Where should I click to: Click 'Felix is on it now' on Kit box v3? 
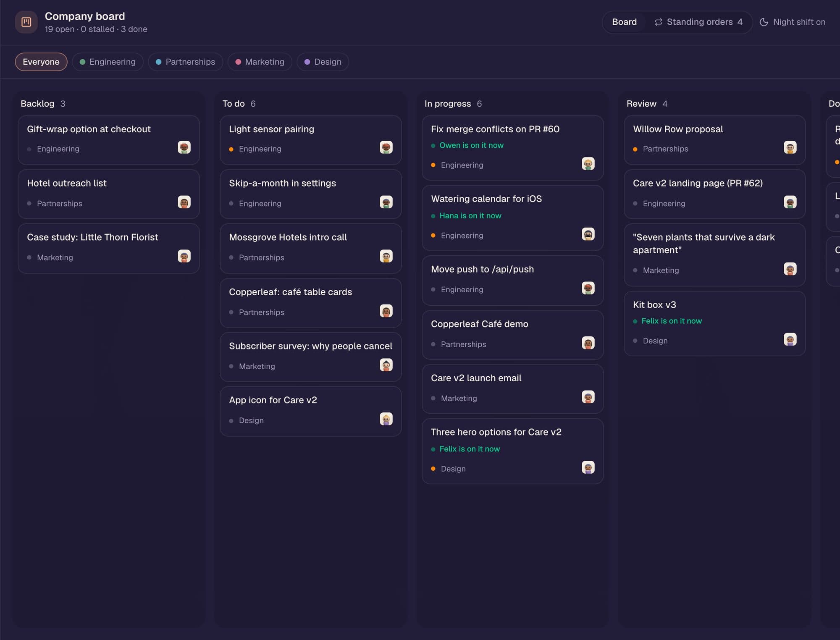click(672, 321)
